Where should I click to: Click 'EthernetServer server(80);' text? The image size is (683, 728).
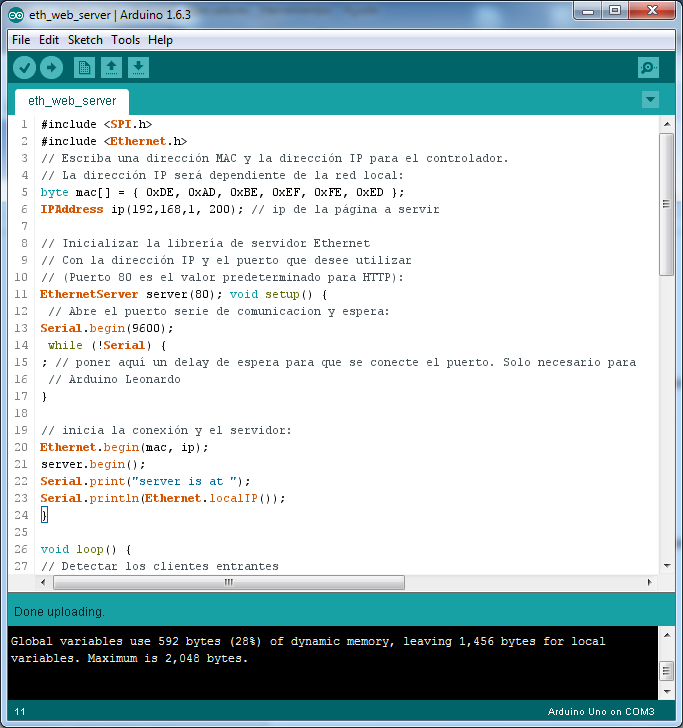(x=131, y=294)
